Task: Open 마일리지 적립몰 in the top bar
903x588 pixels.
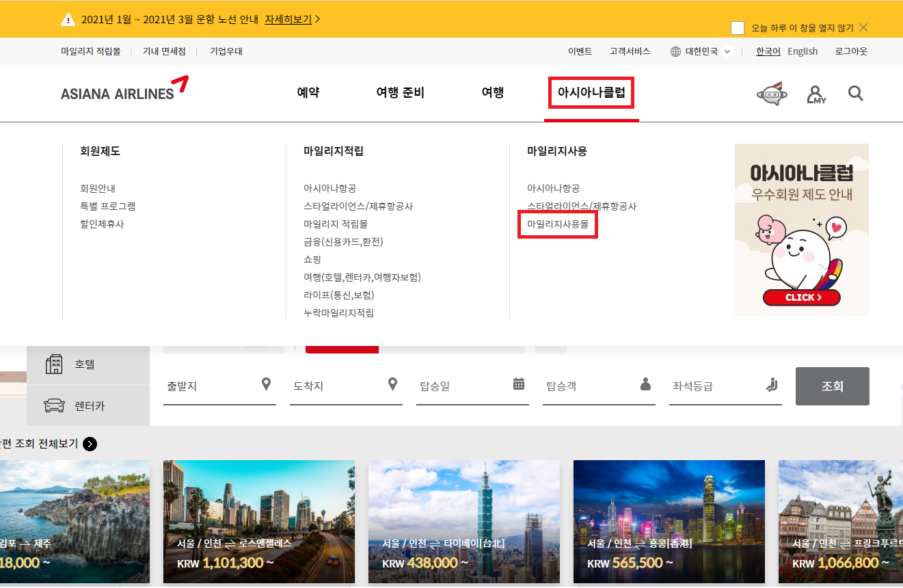Action: tap(91, 51)
